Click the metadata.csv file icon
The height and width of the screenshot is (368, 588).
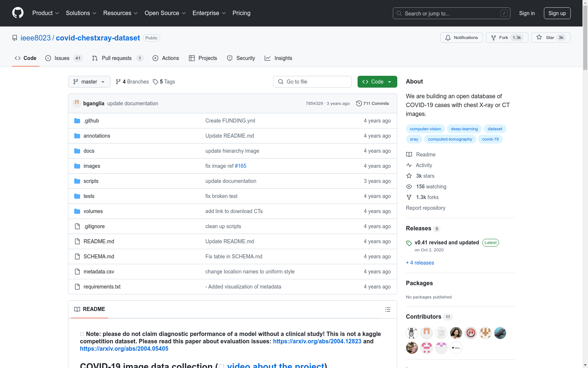[x=77, y=272]
